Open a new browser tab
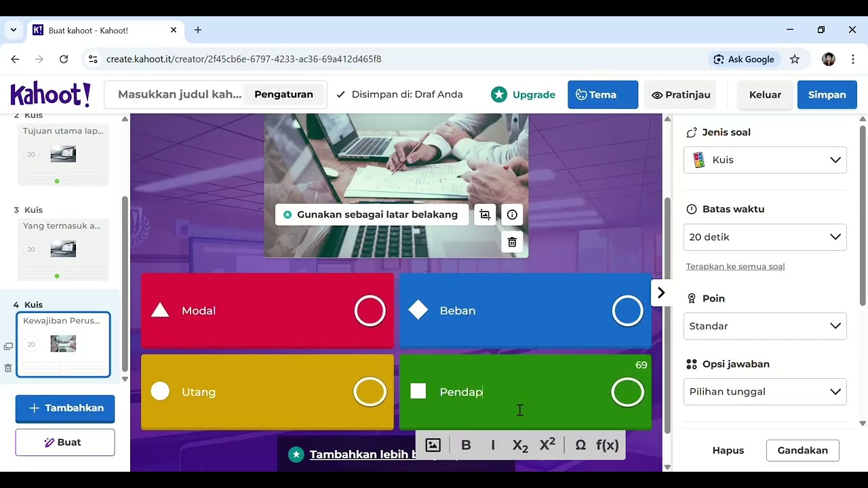868x488 pixels. point(198,30)
